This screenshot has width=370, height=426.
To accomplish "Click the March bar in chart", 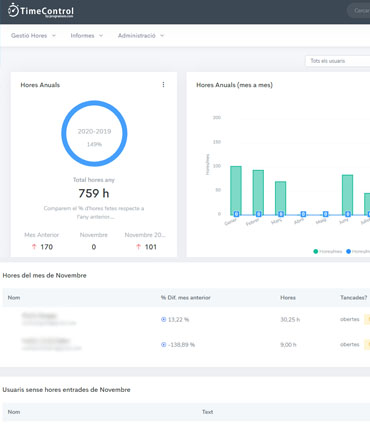I will [281, 198].
